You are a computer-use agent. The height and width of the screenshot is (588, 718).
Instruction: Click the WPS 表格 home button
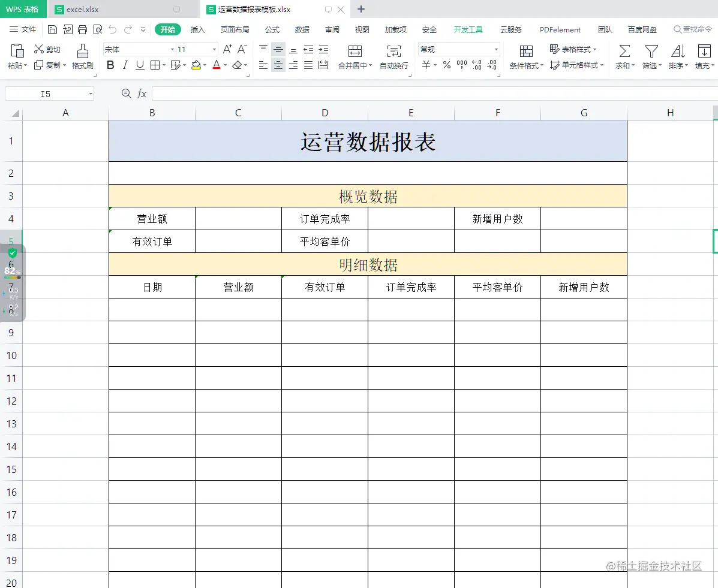point(22,9)
